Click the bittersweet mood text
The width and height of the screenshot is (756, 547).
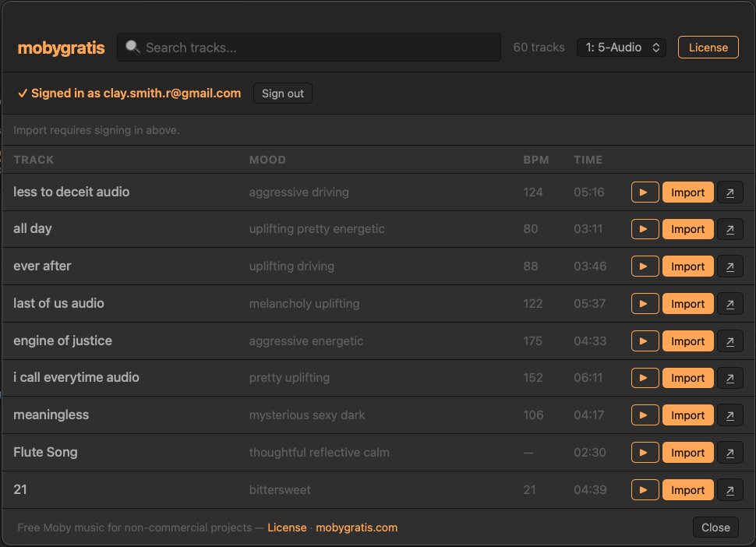pyautogui.click(x=280, y=489)
